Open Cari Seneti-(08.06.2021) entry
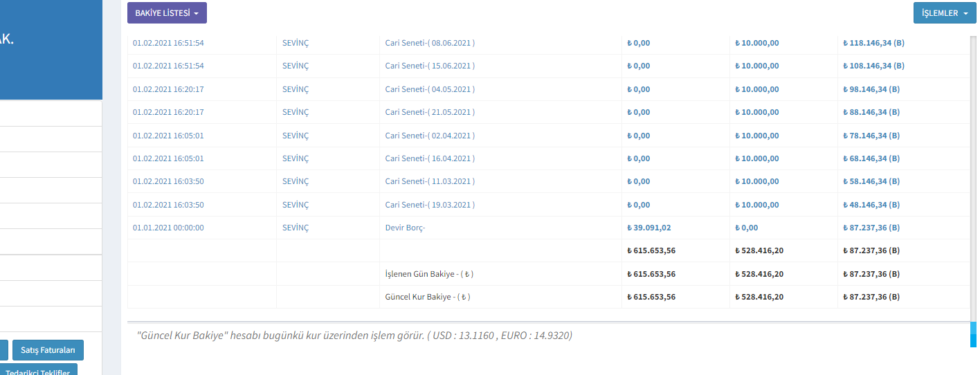The width and height of the screenshot is (980, 375). [429, 43]
